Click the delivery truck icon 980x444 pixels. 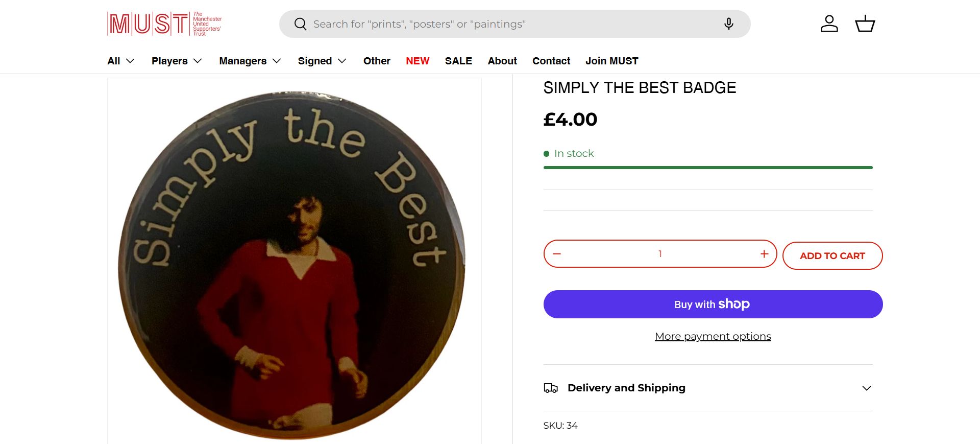point(551,388)
